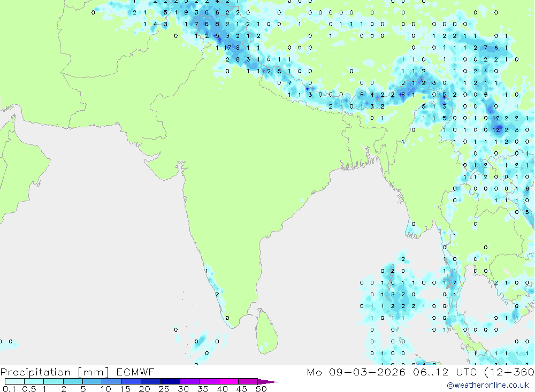Select the 35–40 mm legend color swatch
This screenshot has width=535, height=392.
pyautogui.click(x=209, y=381)
